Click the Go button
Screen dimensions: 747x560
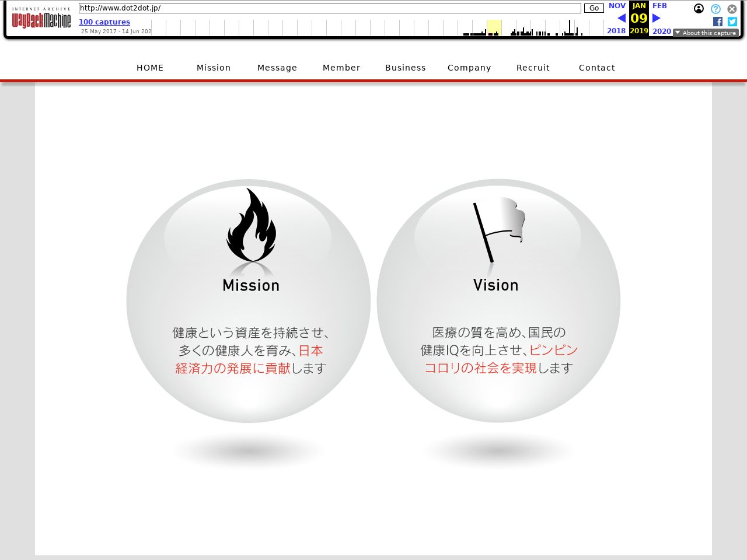[x=594, y=8]
